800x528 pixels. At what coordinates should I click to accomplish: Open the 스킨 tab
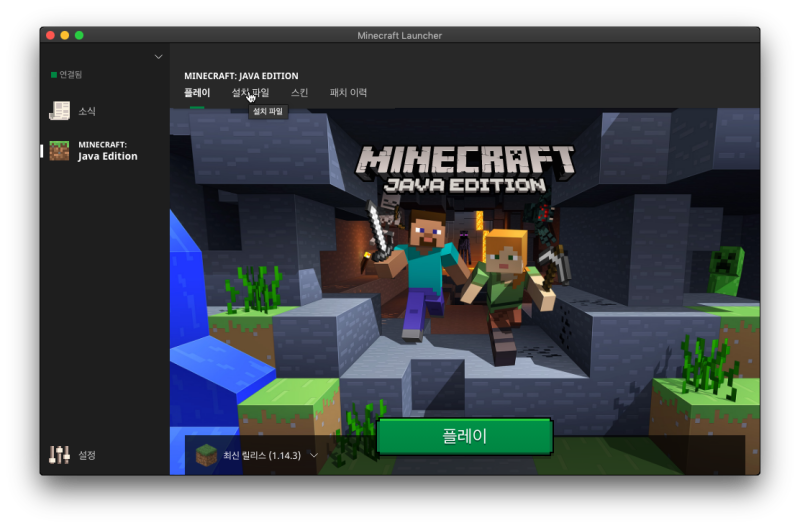[x=299, y=92]
